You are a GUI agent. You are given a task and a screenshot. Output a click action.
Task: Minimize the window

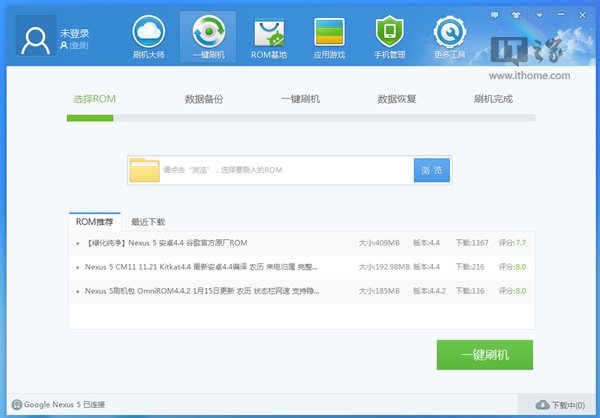[561, 15]
